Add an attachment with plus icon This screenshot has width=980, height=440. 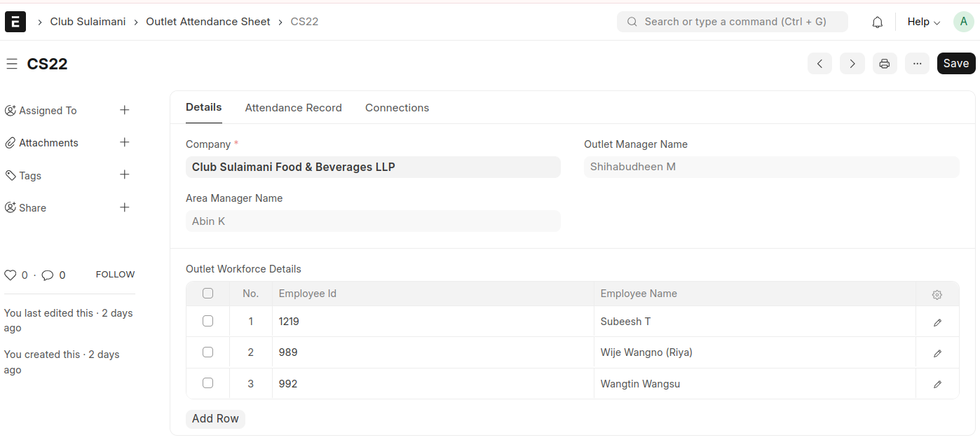point(125,142)
